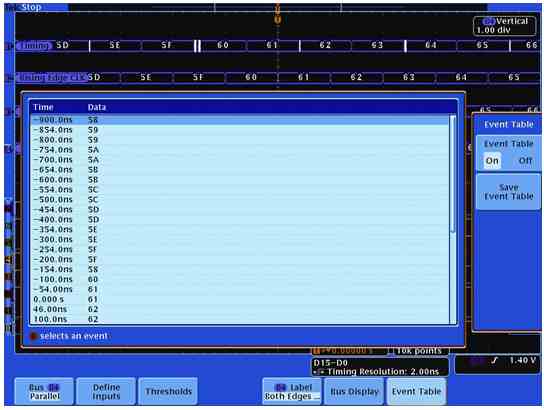Open the Thresholds settings
Viewport: 544px width, 410px height.
tap(168, 391)
